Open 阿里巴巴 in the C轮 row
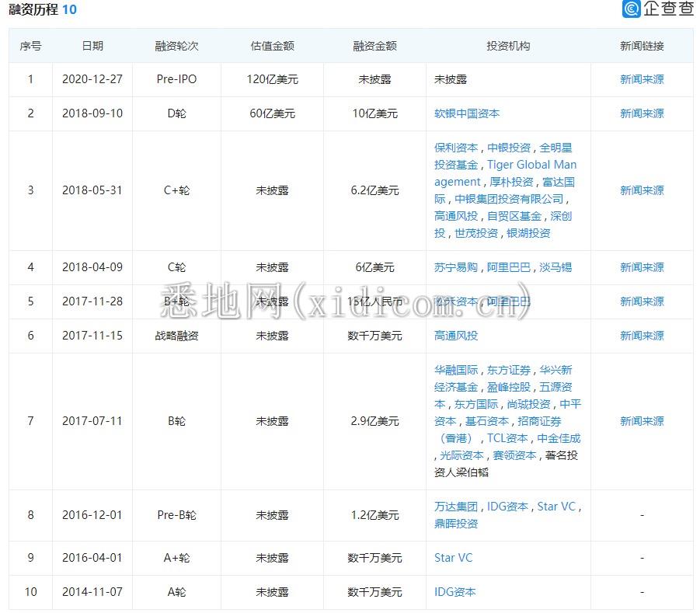 point(508,267)
